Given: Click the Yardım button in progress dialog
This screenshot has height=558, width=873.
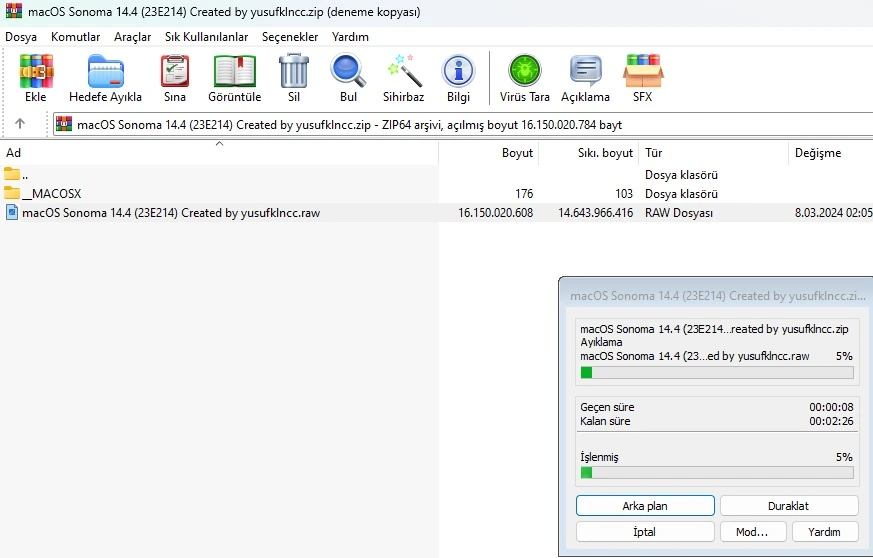Looking at the screenshot, I should click(x=825, y=532).
